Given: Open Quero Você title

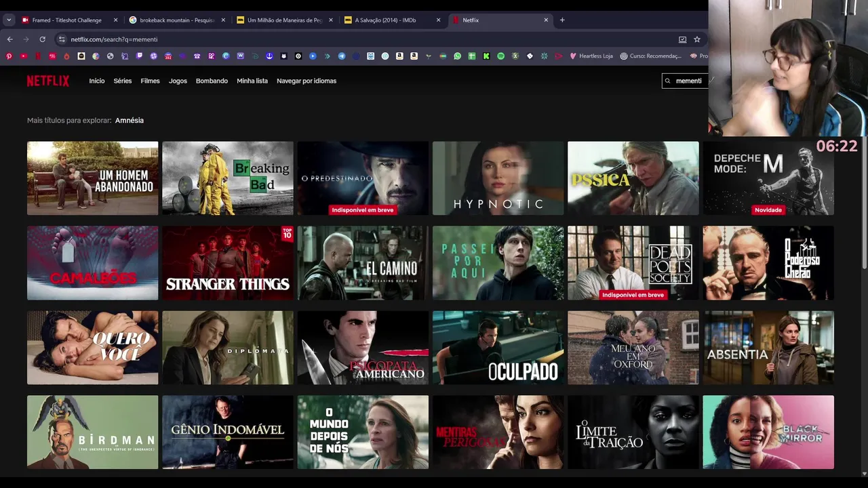Looking at the screenshot, I should click(x=92, y=348).
